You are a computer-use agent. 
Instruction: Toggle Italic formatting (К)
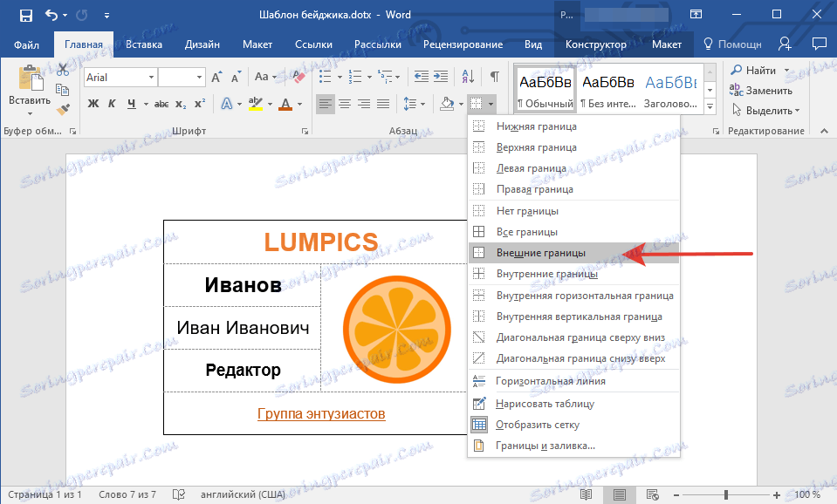tap(112, 104)
